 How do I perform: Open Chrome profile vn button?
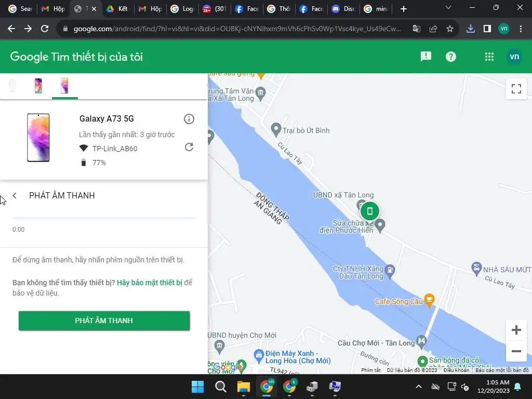pos(504,29)
